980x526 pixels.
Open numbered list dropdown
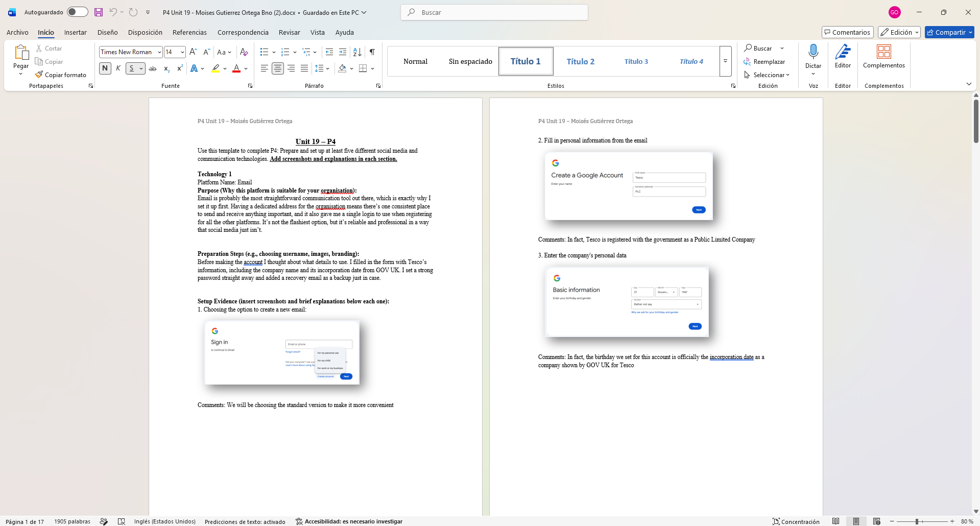[x=295, y=52]
